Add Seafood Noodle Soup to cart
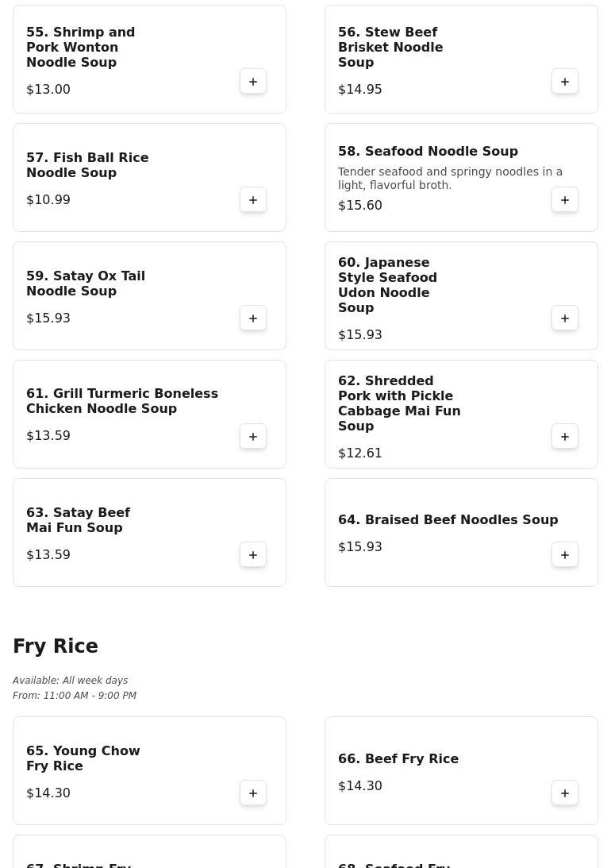Viewport: 611px width, 868px height. (x=564, y=200)
